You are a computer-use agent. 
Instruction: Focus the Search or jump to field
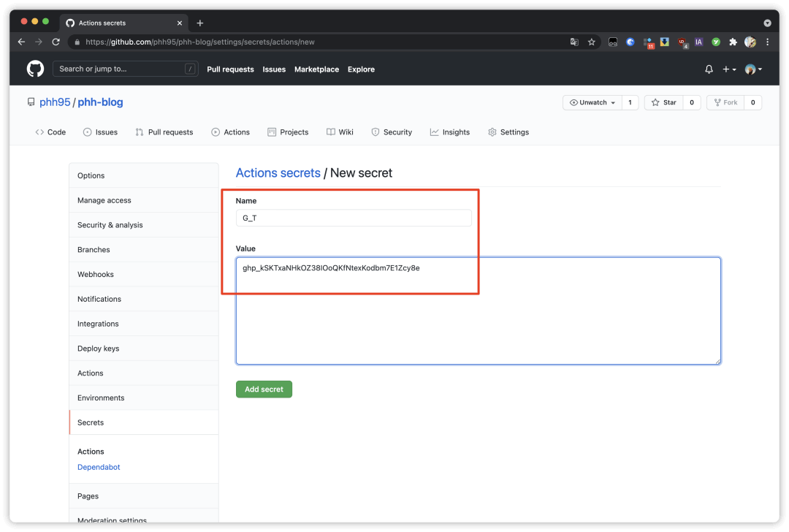tap(126, 69)
